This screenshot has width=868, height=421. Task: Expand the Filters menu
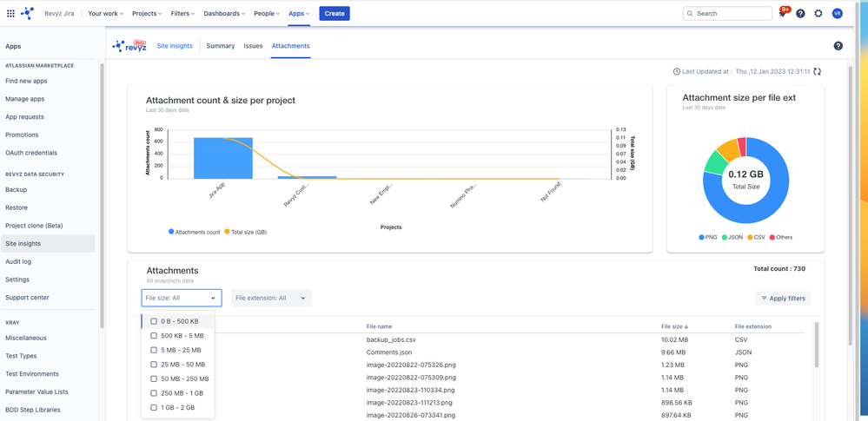coord(182,13)
